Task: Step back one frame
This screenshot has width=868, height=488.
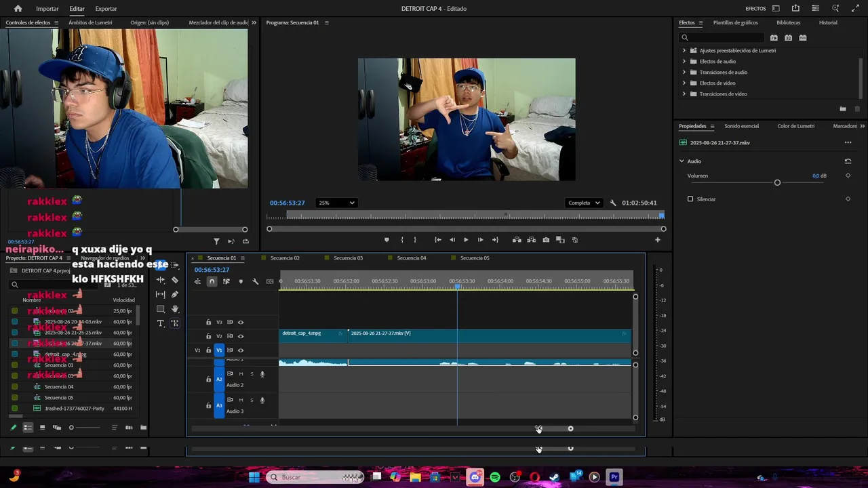Action: (x=452, y=240)
